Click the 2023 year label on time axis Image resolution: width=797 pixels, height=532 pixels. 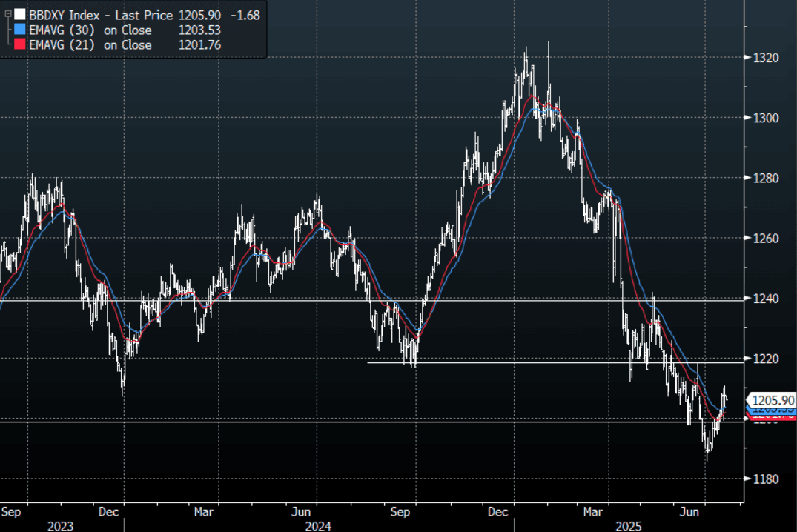coord(60,525)
